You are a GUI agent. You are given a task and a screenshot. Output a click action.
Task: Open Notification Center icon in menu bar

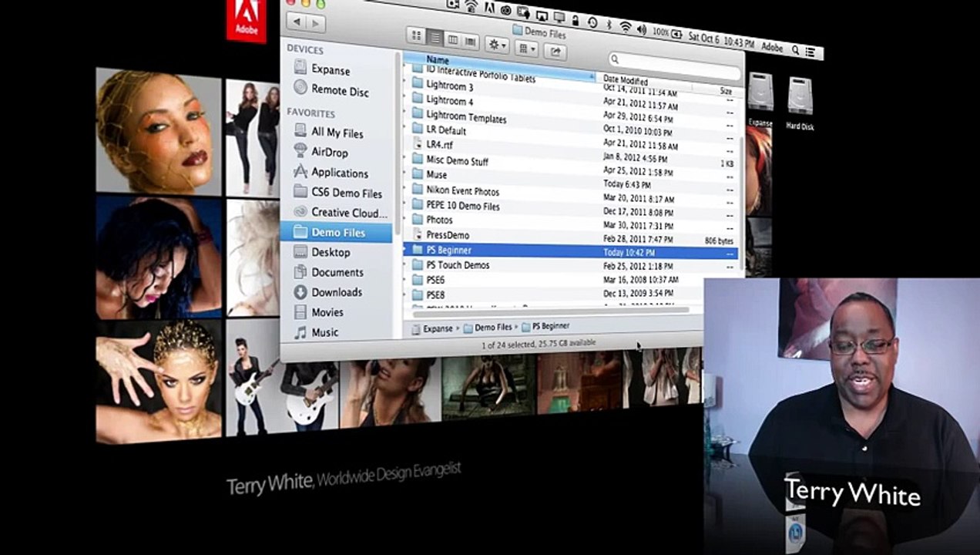810,52
